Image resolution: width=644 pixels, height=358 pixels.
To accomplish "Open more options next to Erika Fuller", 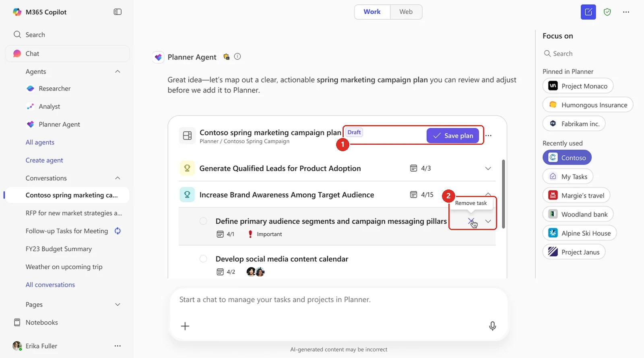I will point(118,346).
